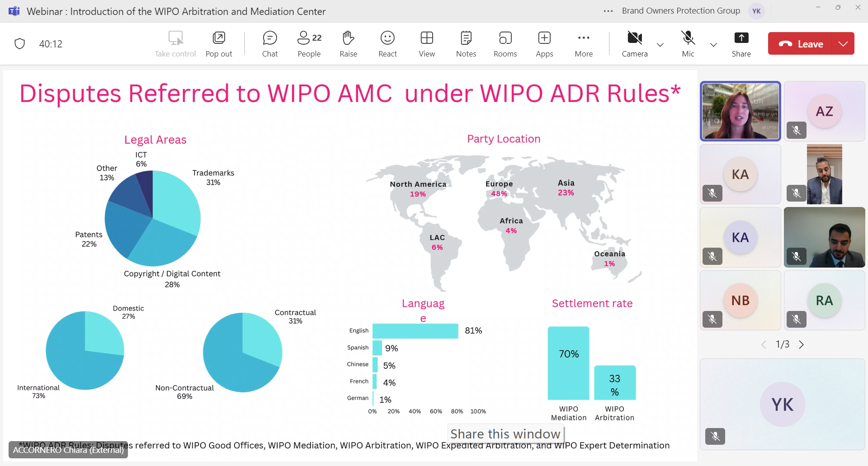Pop out the shared content
This screenshot has width=868, height=466.
coord(219,44)
